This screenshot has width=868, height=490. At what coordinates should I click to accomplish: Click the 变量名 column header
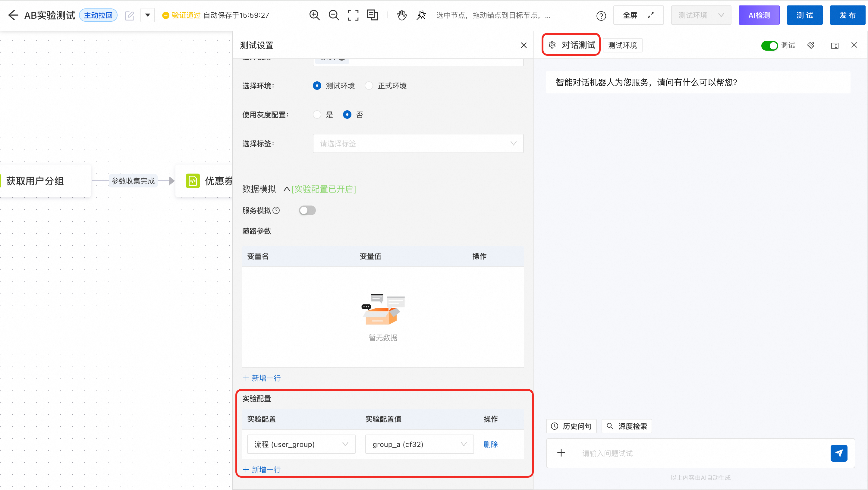pos(258,256)
